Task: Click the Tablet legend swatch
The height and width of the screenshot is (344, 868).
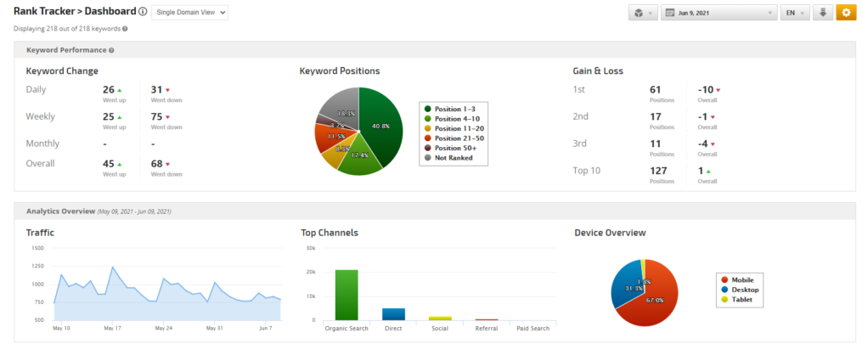Action: click(x=724, y=300)
